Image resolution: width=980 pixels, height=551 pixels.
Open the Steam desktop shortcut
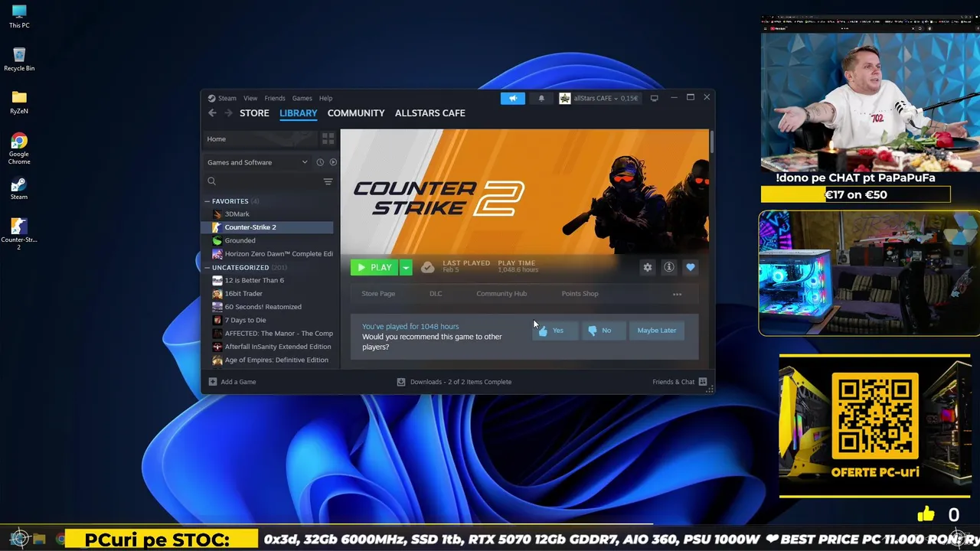click(x=19, y=189)
